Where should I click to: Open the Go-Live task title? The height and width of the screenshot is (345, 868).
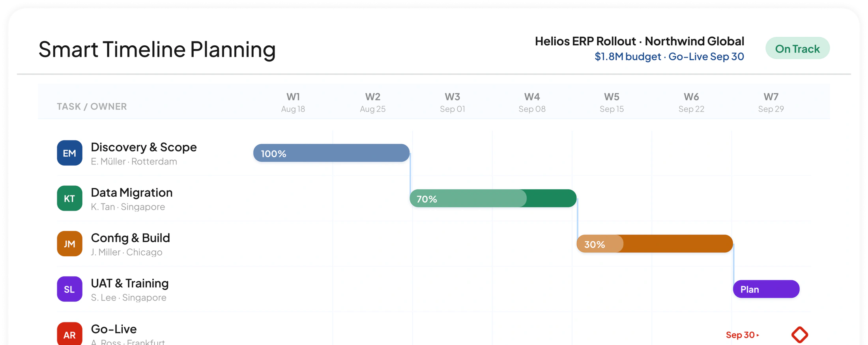[x=114, y=329]
